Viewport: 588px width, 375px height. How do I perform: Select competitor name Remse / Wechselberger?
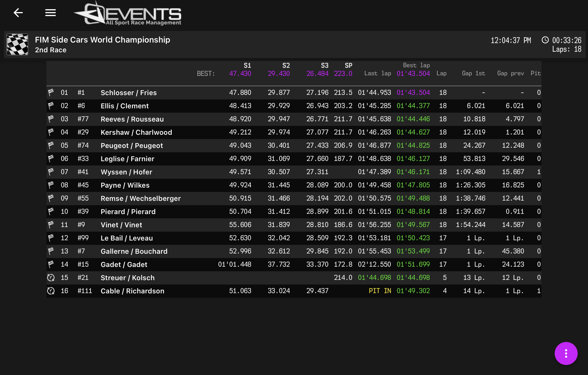[141, 198]
